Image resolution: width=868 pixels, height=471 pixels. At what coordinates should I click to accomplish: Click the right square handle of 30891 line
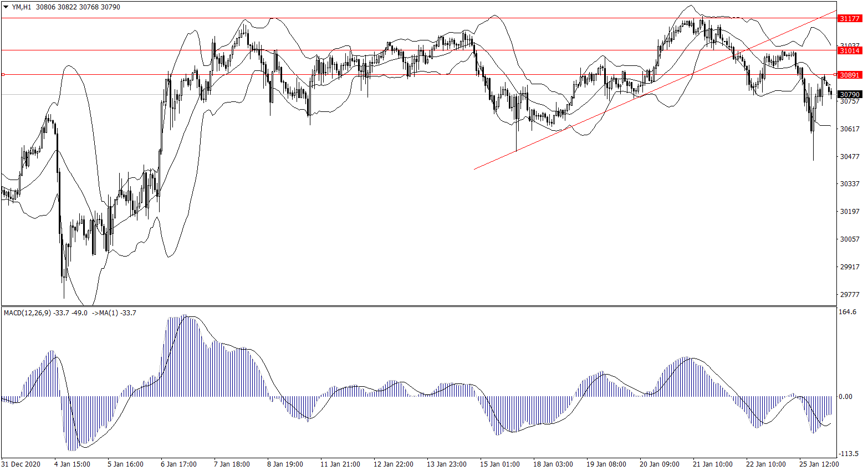click(835, 74)
